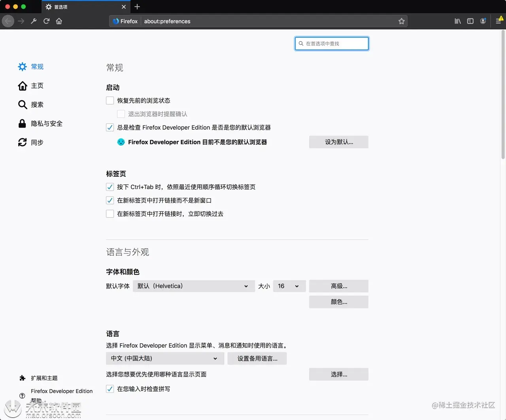Viewport: 506px width, 420px height.
Task: Open 扩展和主题 link
Action: [44, 378]
